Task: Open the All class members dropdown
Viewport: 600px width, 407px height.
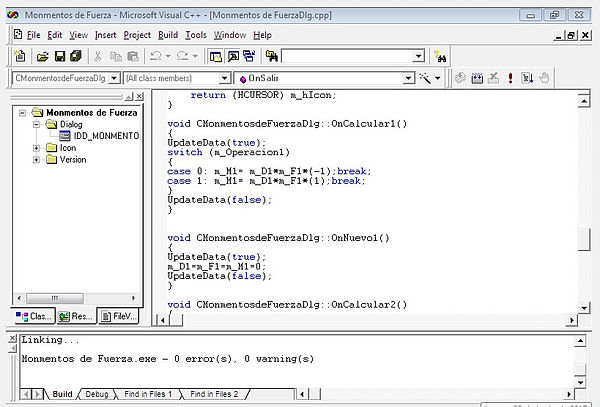Action: point(225,78)
